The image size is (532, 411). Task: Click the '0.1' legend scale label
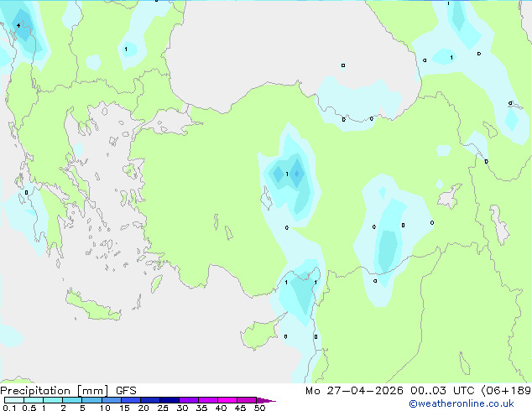[9, 408]
